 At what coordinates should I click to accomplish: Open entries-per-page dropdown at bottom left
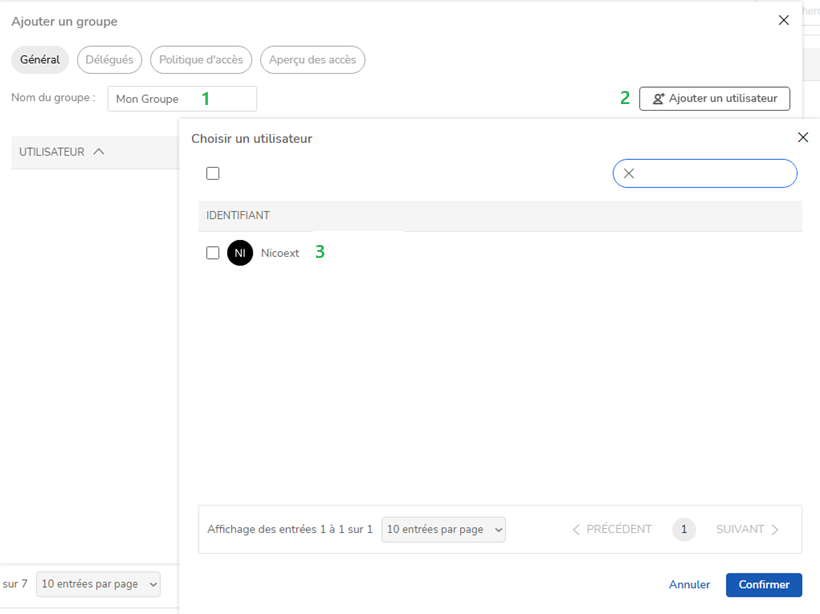pyautogui.click(x=98, y=584)
